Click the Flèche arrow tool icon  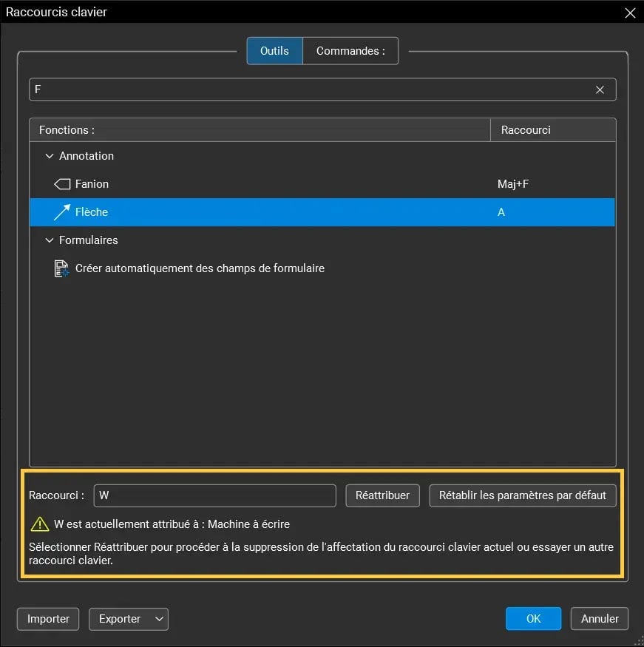tap(62, 212)
